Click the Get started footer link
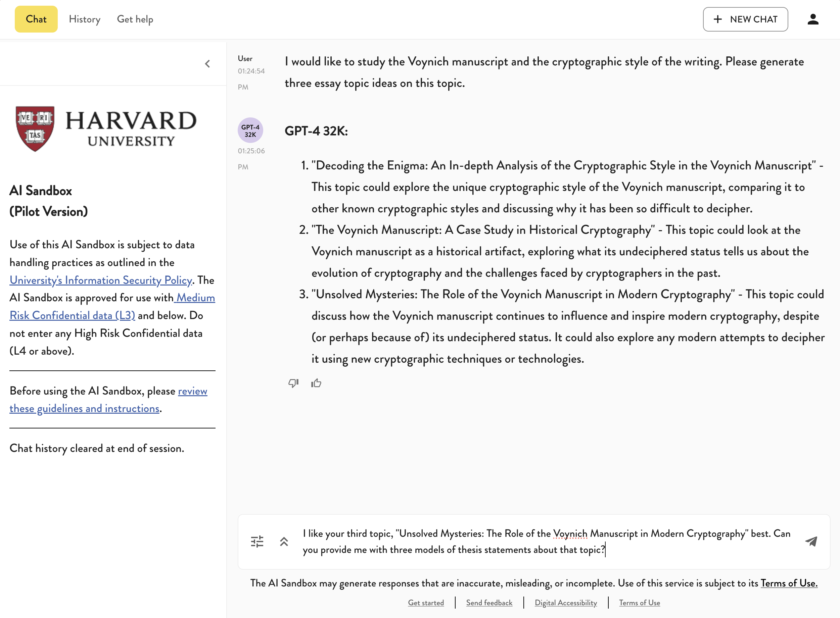The width and height of the screenshot is (840, 618). click(x=426, y=603)
